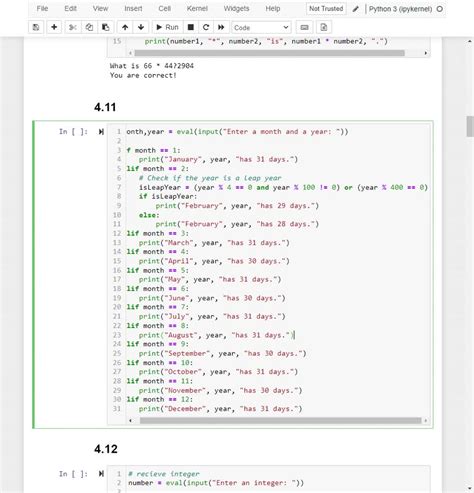Click the "October" print statement line
The width and height of the screenshot is (474, 493).
[218, 372]
